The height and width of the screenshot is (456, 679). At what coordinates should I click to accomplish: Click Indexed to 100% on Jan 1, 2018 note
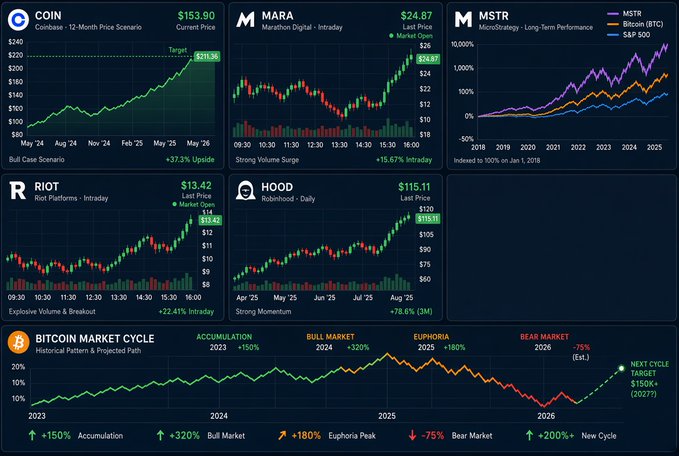pyautogui.click(x=497, y=160)
